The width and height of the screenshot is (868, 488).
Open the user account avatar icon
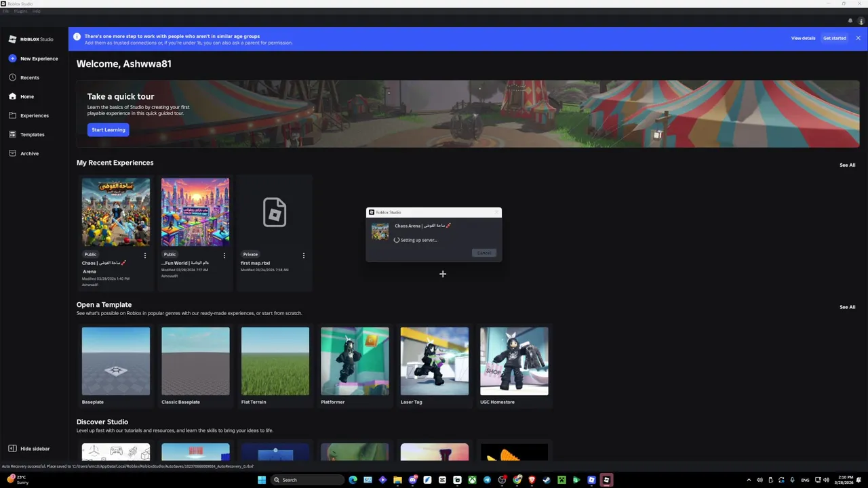coord(861,21)
